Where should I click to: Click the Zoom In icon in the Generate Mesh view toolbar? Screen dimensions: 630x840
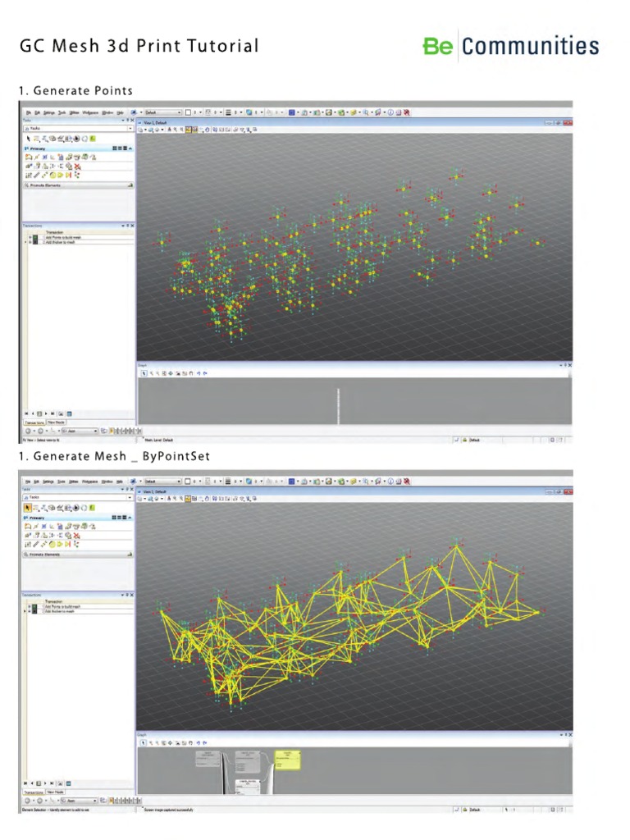click(176, 499)
